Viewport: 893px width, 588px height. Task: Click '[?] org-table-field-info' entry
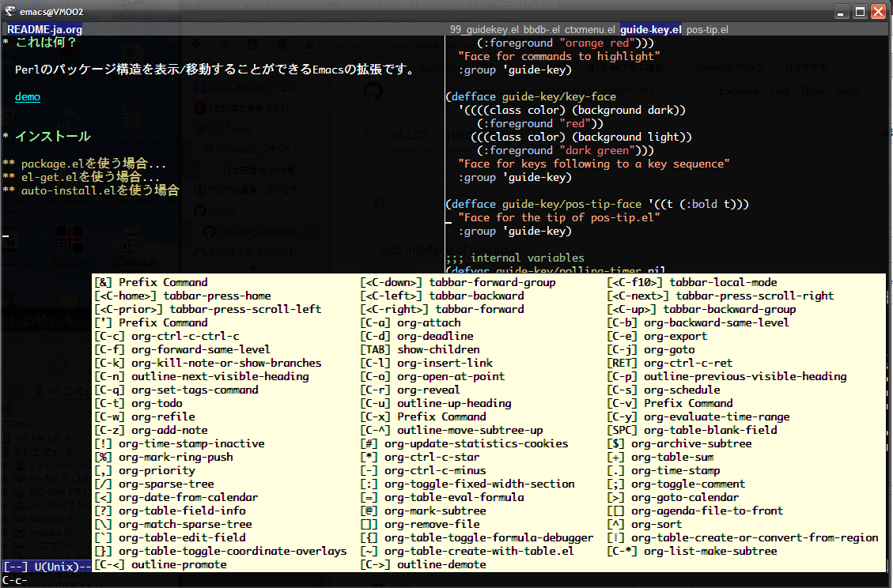pyautogui.click(x=170, y=511)
